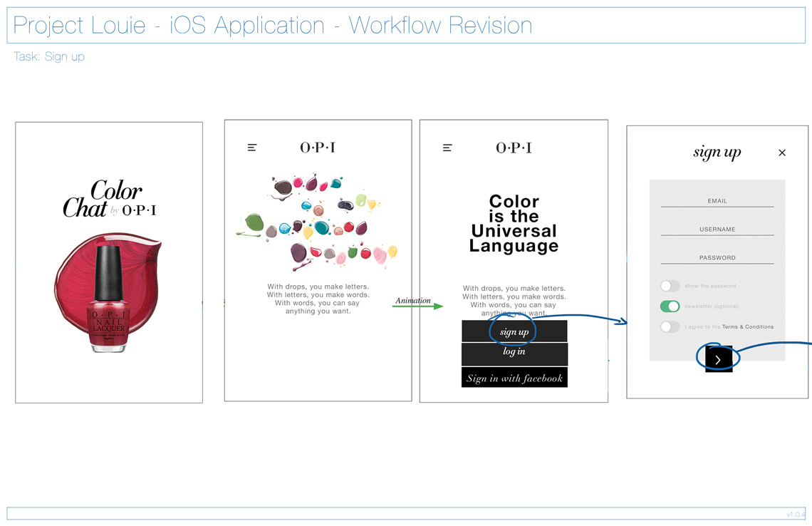Tap the sign up button

tap(514, 331)
